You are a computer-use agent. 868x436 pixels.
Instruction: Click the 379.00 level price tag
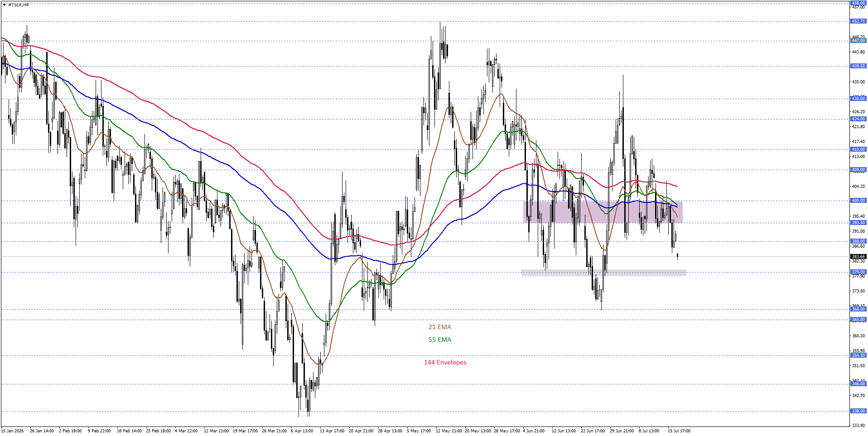[858, 272]
